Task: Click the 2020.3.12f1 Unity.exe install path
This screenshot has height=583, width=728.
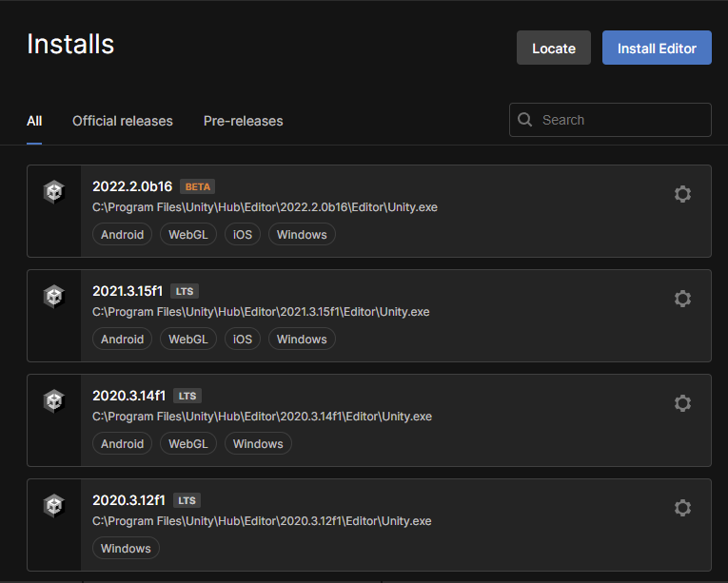Action: point(262,521)
